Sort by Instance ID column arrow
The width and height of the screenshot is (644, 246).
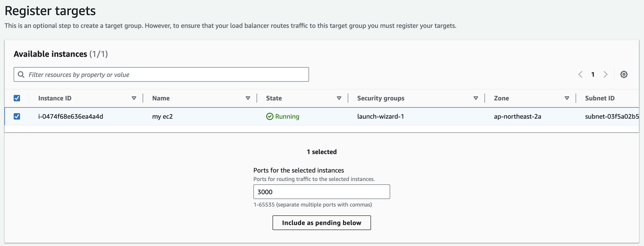point(134,98)
